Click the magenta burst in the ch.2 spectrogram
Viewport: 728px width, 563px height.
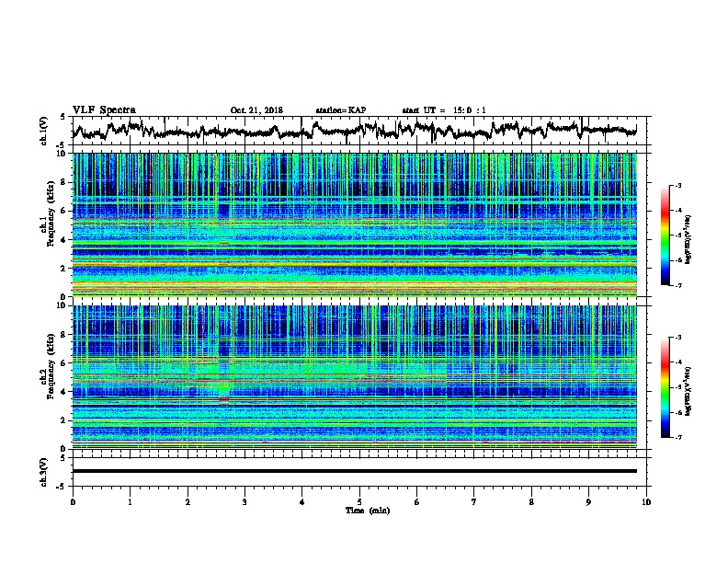coord(223,399)
